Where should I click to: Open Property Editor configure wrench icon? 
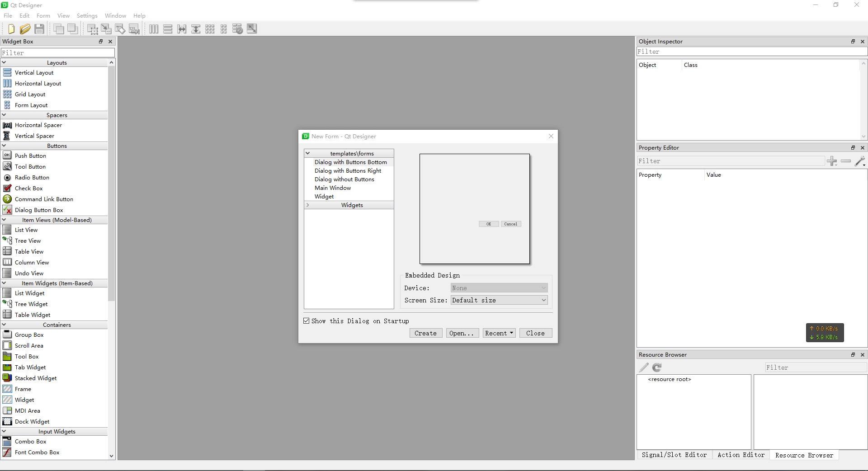coord(860,161)
